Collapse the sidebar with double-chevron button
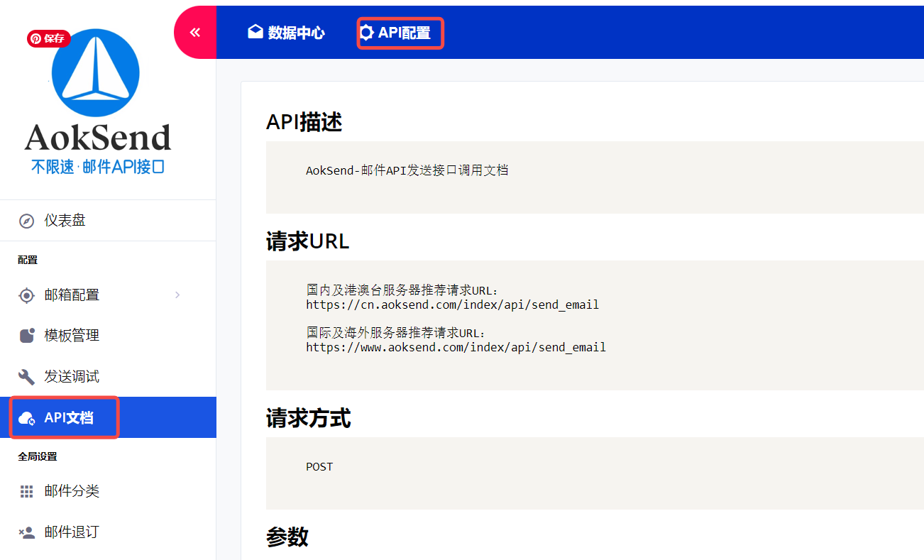This screenshot has width=924, height=560. tap(195, 32)
